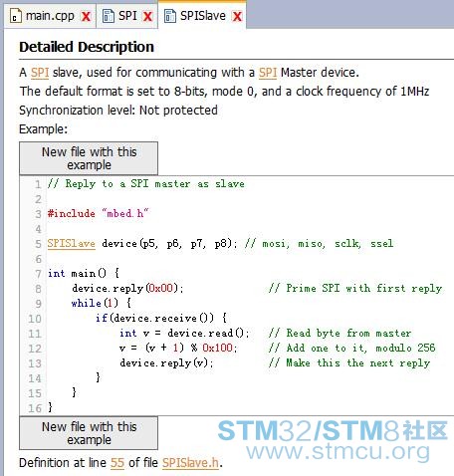The image size is (454, 476).
Task: Click the 'Detailed Description' heading
Action: click(x=87, y=47)
